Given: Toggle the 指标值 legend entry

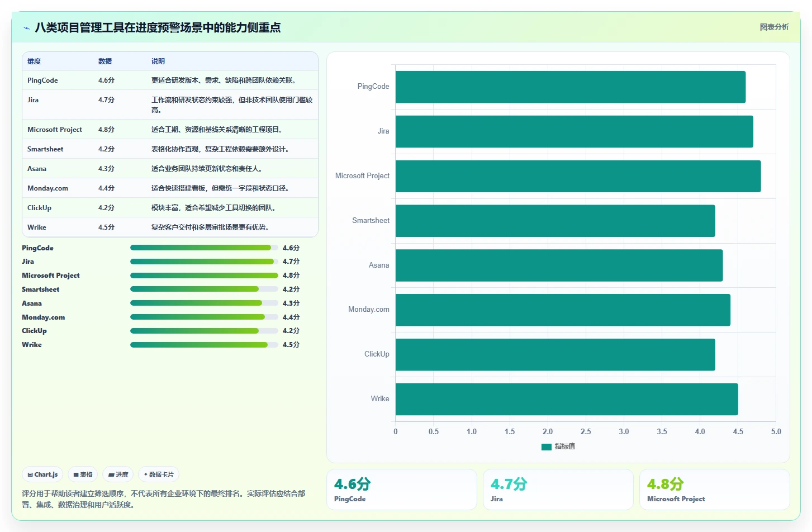Looking at the screenshot, I should [558, 446].
